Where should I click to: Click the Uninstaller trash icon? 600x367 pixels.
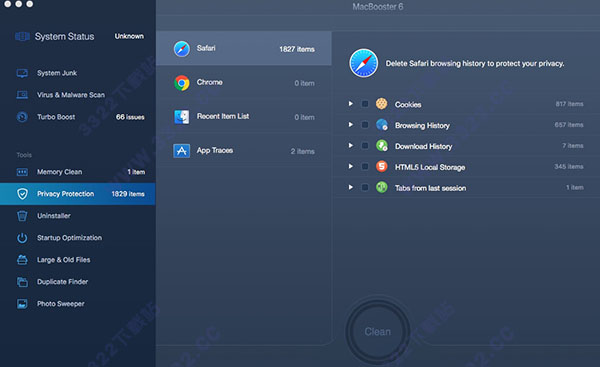(x=22, y=216)
